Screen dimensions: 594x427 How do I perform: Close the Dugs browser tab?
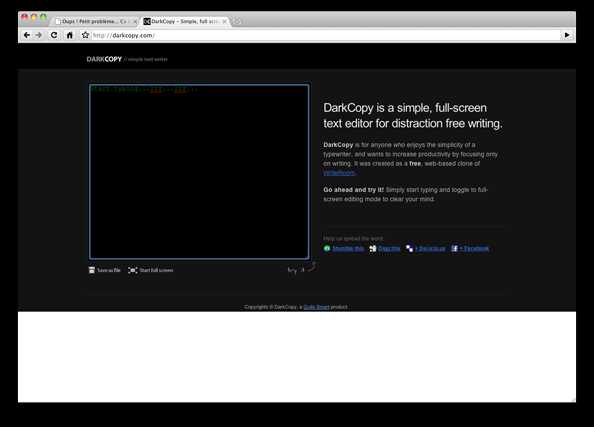pos(134,22)
